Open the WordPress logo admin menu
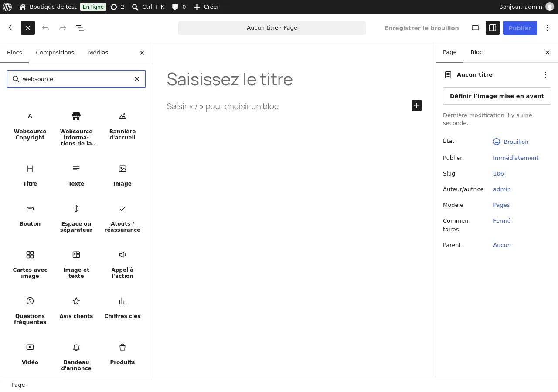Image resolution: width=558 pixels, height=392 pixels. 7,7
